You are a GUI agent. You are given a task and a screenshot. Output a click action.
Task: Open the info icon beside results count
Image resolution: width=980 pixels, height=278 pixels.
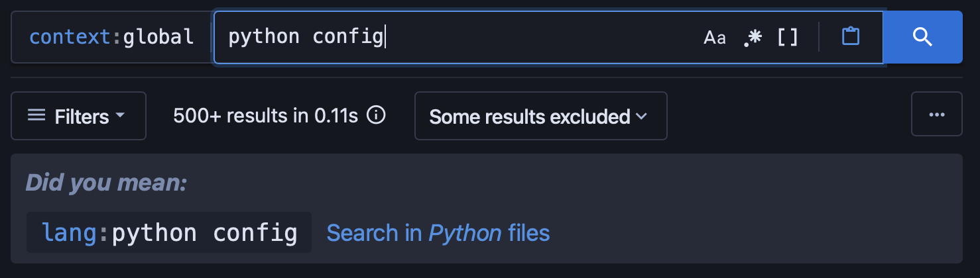(376, 116)
